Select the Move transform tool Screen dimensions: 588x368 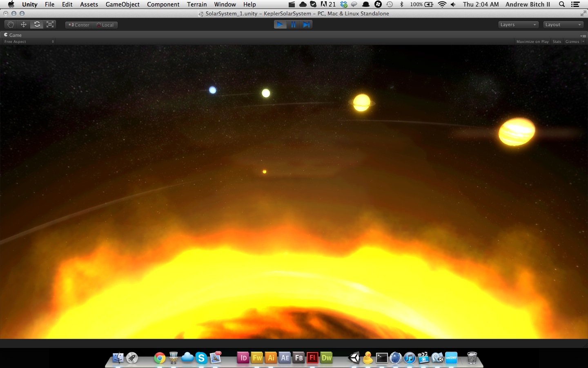pyautogui.click(x=24, y=25)
